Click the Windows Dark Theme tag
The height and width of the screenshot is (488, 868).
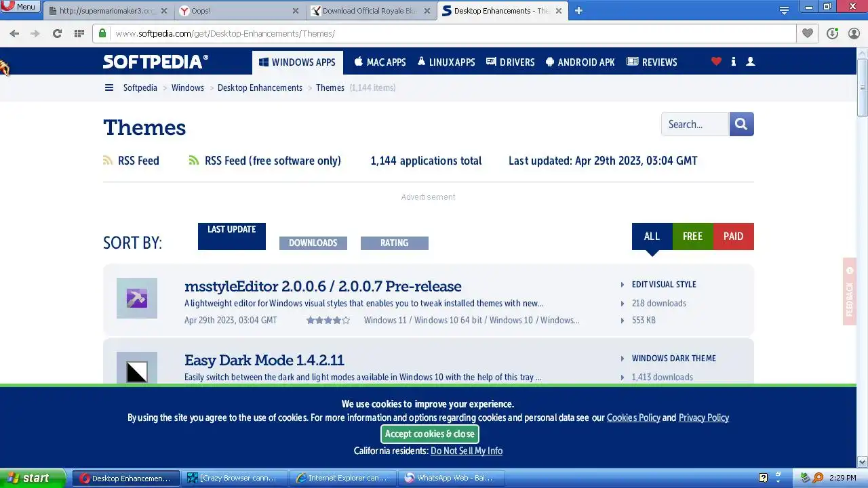[673, 359]
